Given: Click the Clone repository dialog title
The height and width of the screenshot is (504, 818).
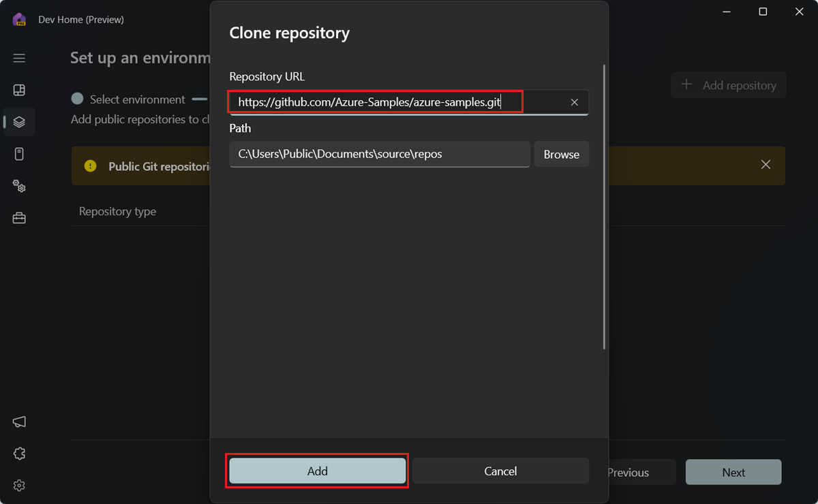Looking at the screenshot, I should tap(289, 33).
